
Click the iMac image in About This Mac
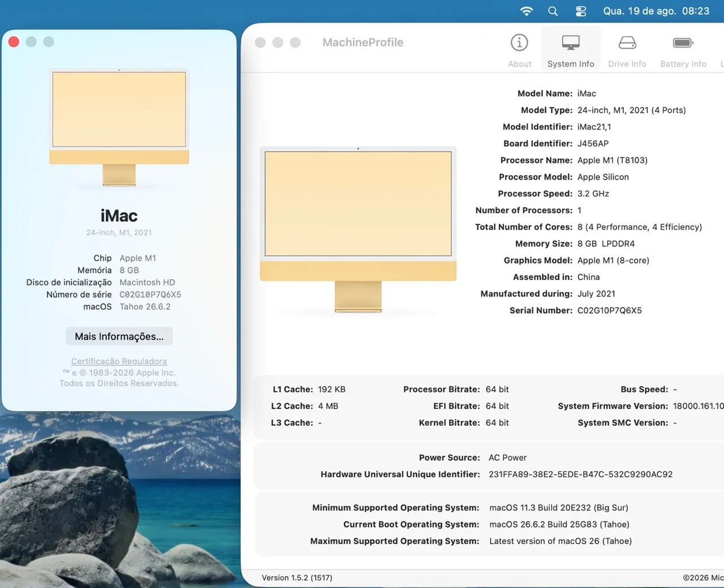point(119,128)
